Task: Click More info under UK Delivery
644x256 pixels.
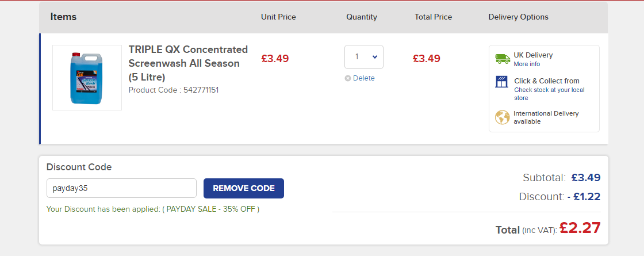Action: click(x=527, y=64)
